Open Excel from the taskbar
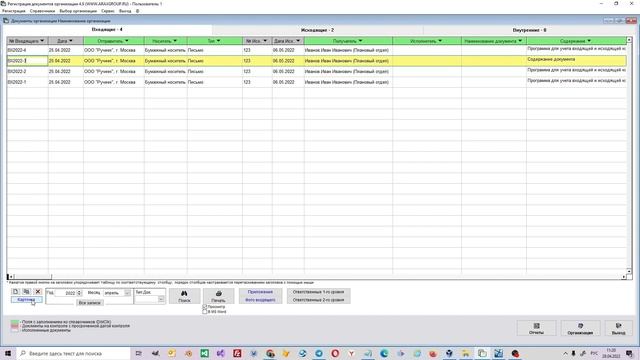Image resolution: width=640 pixels, height=360 pixels. click(x=204, y=353)
